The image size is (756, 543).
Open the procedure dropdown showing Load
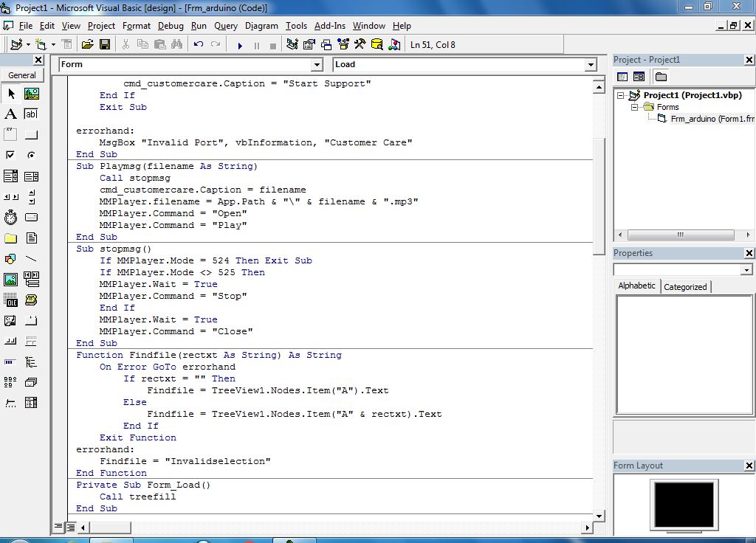click(589, 65)
